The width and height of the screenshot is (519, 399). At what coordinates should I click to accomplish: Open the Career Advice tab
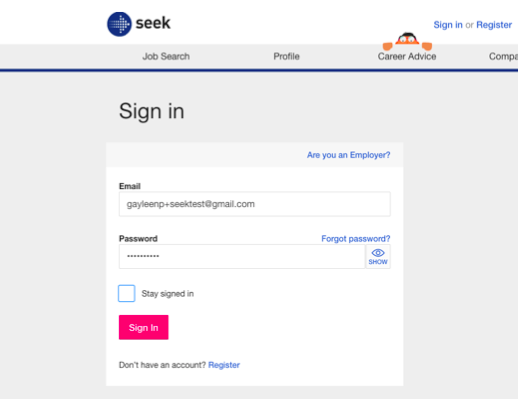[407, 57]
